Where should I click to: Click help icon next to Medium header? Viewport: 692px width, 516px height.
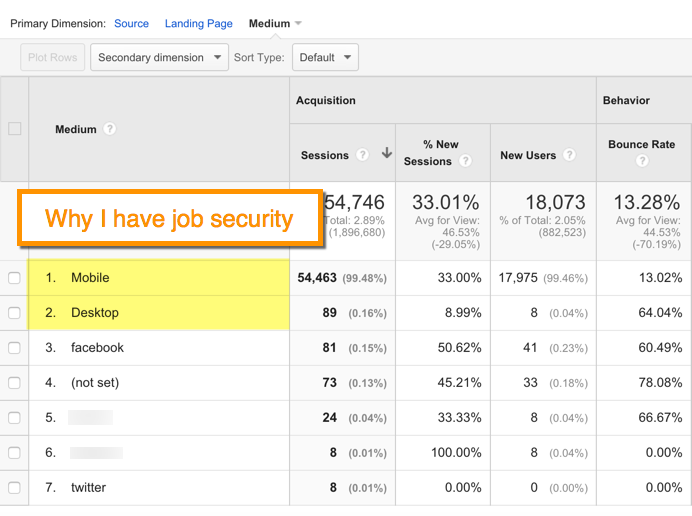pos(110,129)
